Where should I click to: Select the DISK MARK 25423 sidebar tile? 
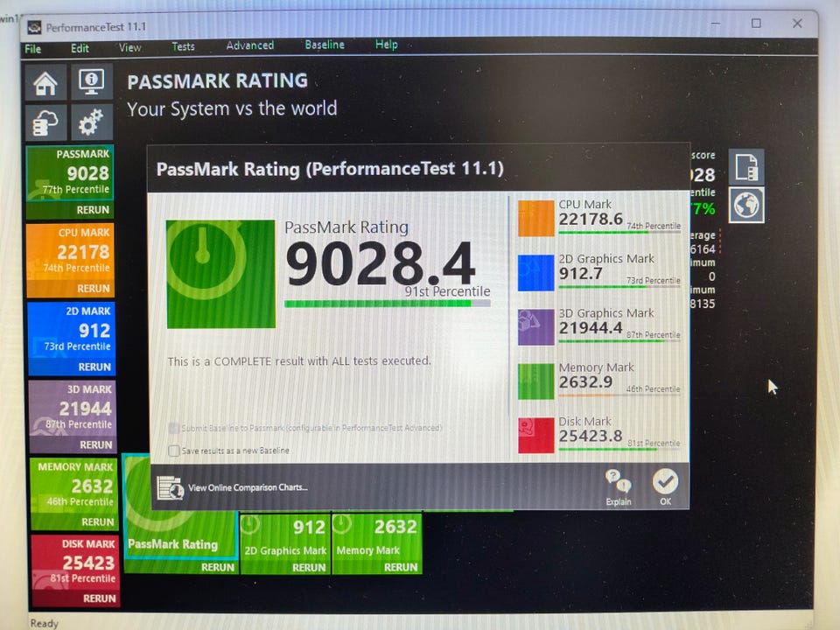point(75,563)
